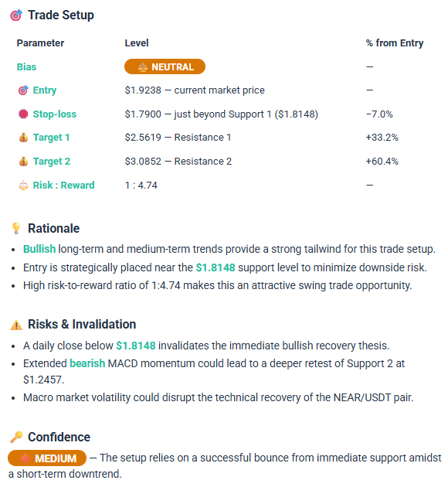The height and width of the screenshot is (487, 448).
Task: Click the $1.8148 value in Risks & Invalidation
Action: click(136, 346)
